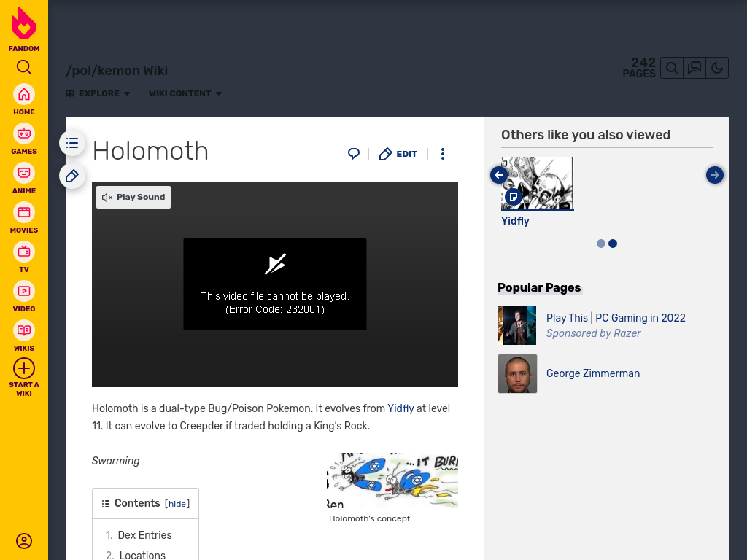
Task: Open the Fandom sidebar search icon
Action: [x=24, y=67]
